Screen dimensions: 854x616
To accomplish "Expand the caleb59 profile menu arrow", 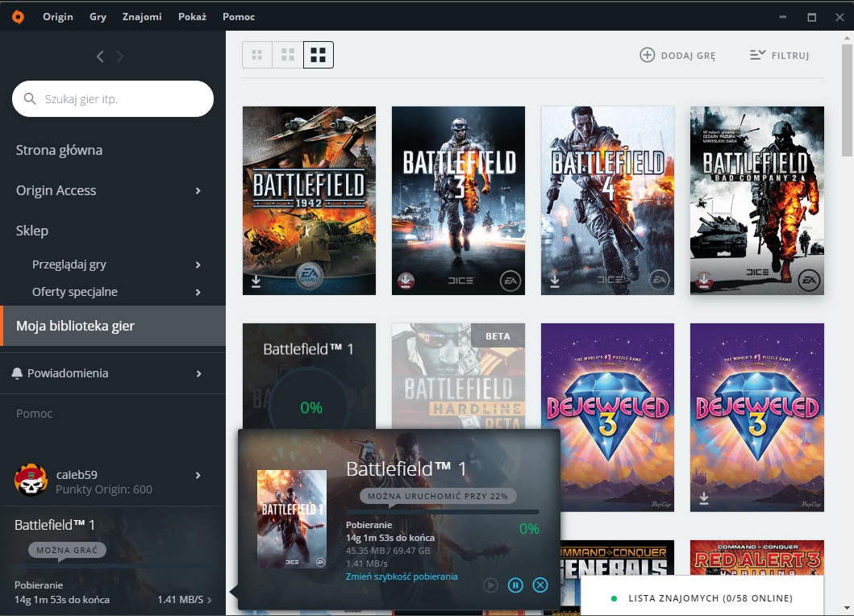I will (x=198, y=476).
